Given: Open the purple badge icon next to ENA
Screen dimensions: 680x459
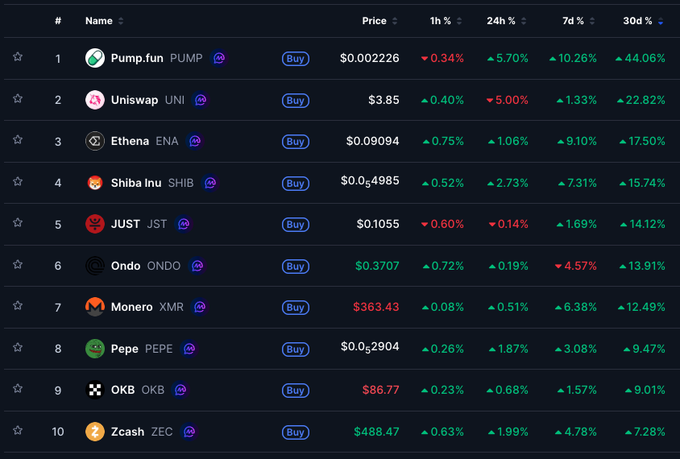Looking at the screenshot, I should point(195,141).
